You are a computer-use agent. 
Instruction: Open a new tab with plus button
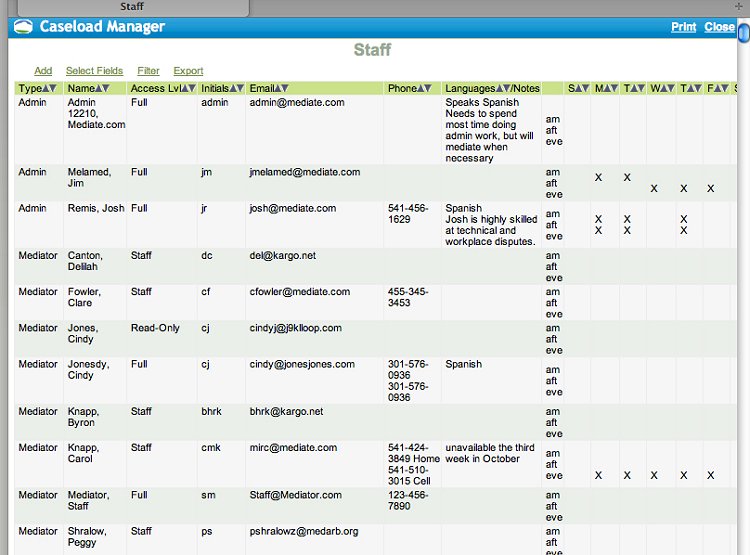[739, 6]
